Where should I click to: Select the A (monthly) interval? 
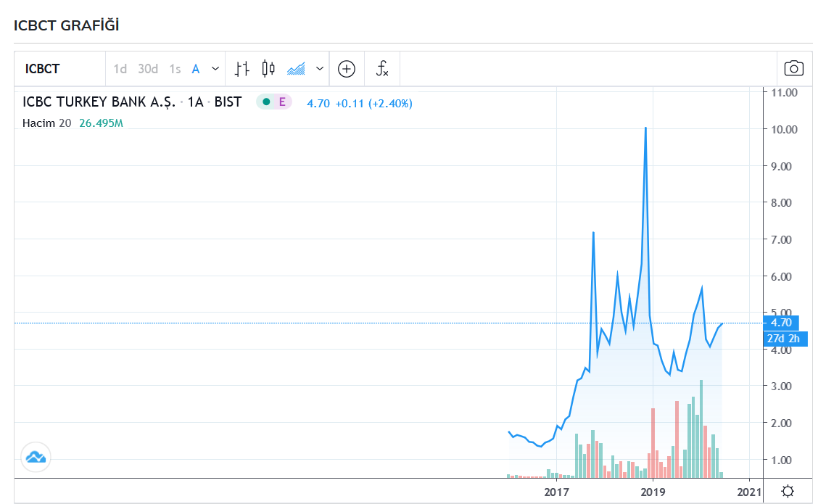point(195,69)
